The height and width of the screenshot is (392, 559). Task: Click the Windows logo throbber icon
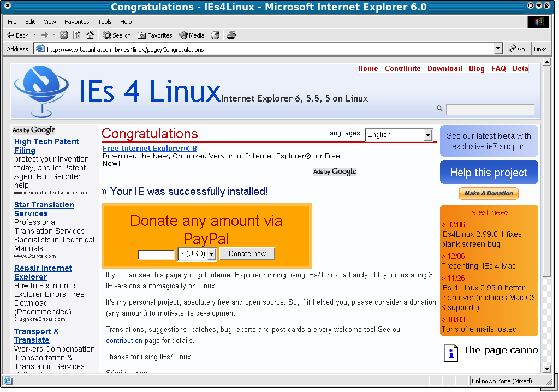click(x=538, y=22)
